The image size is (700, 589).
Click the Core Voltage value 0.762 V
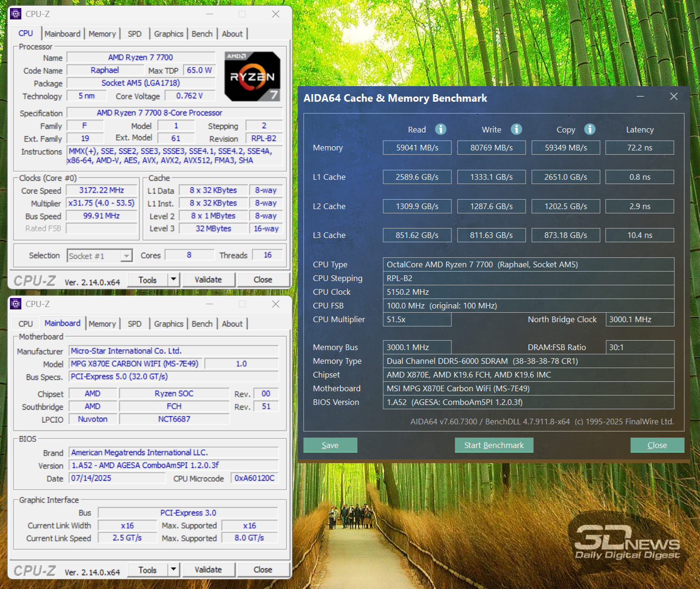(189, 96)
